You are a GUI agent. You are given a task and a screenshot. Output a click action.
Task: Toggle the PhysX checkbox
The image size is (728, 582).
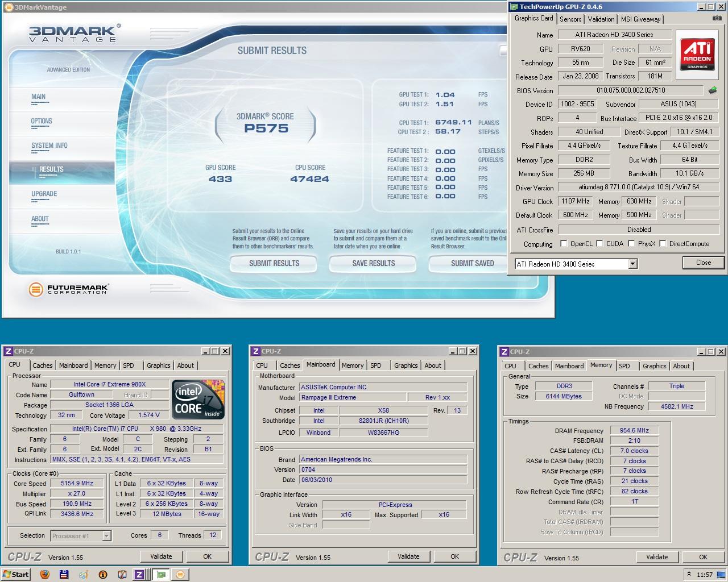click(631, 243)
